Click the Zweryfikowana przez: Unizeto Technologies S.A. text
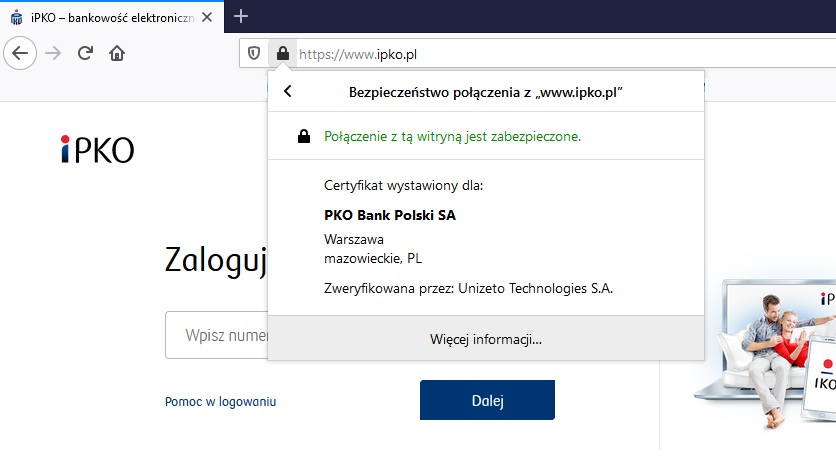 pos(468,288)
